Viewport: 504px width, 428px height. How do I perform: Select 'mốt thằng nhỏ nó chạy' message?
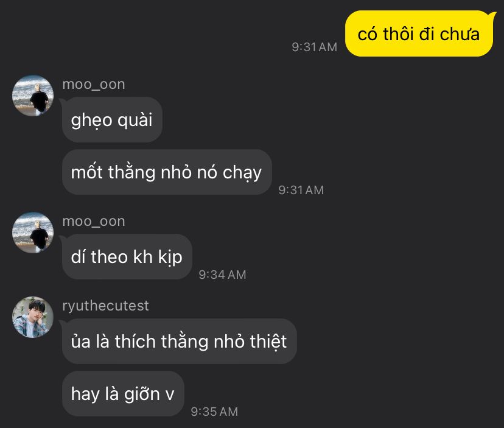point(167,172)
